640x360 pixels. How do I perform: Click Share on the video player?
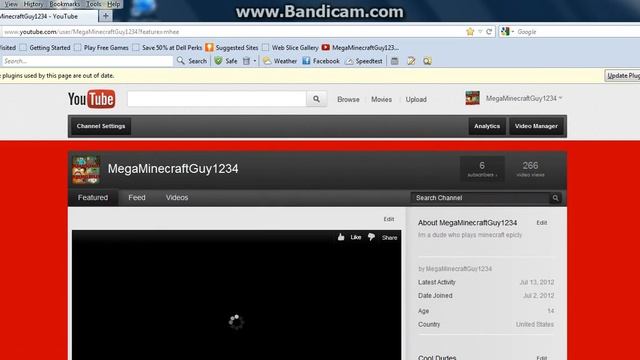click(389, 238)
